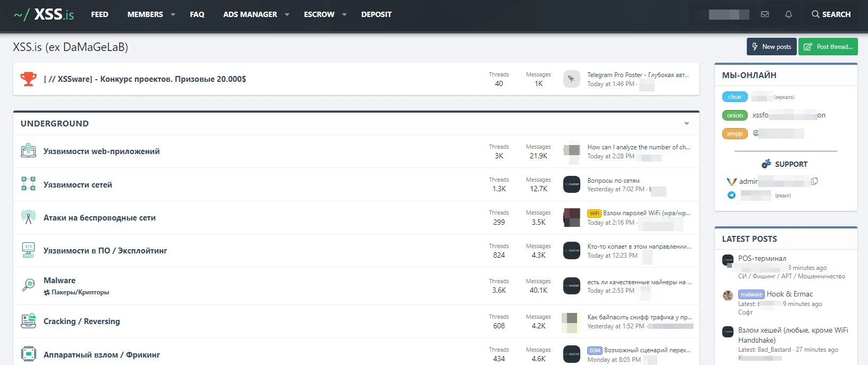Open the Telegram Pro Poster last thread
Screen dimensions: 868x365
coord(638,75)
